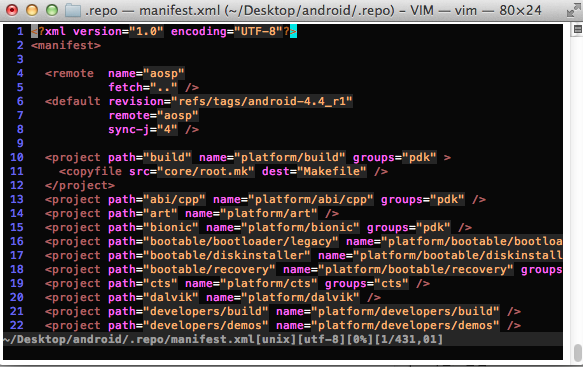Click 'platform/dalvik' name value

pos(300,297)
